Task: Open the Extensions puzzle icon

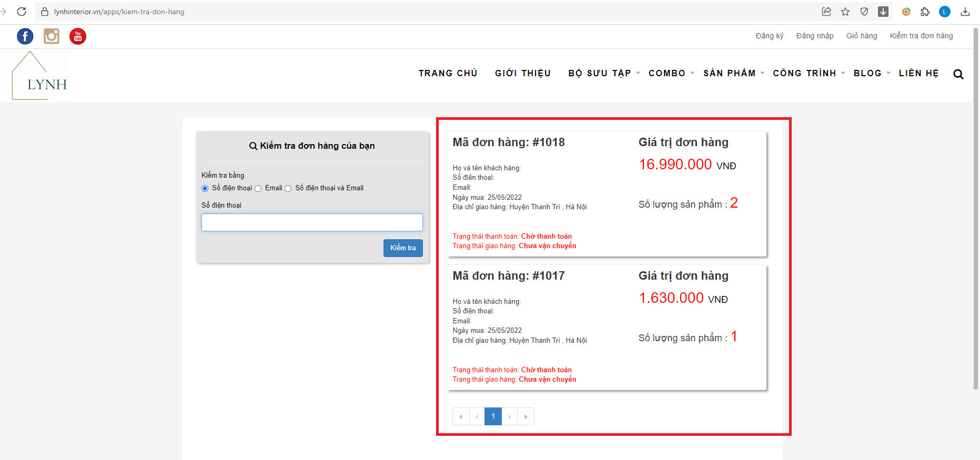Action: 925,12
